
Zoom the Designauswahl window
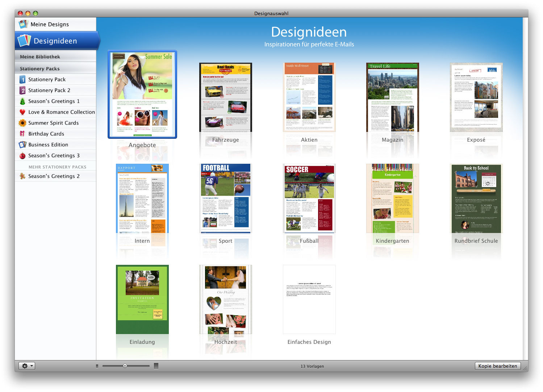coord(35,13)
